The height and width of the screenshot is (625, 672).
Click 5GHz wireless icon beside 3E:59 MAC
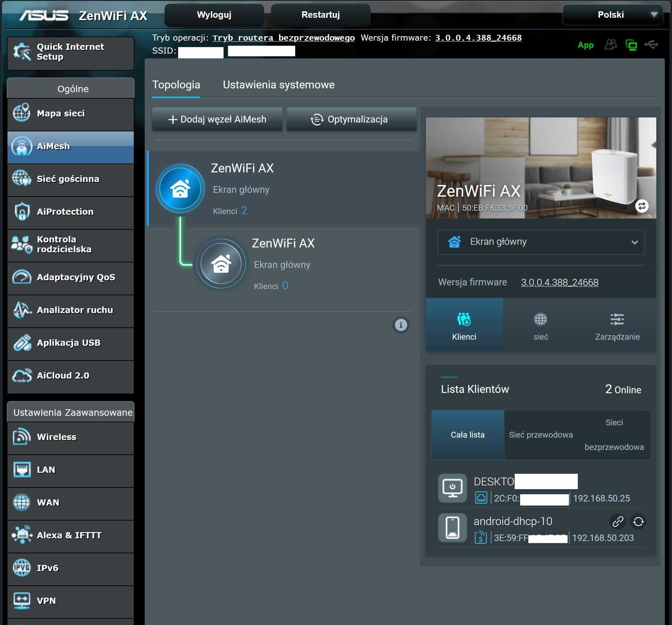click(x=481, y=538)
